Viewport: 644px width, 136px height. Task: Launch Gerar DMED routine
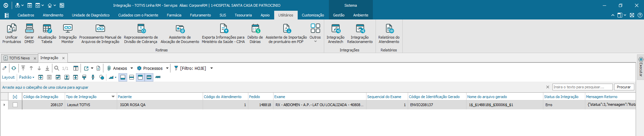click(29, 34)
